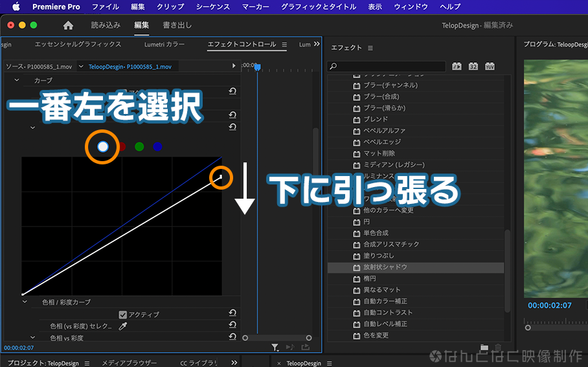Click the YUV effects filter icon
Screen dimensions: 588x367
click(x=490, y=67)
